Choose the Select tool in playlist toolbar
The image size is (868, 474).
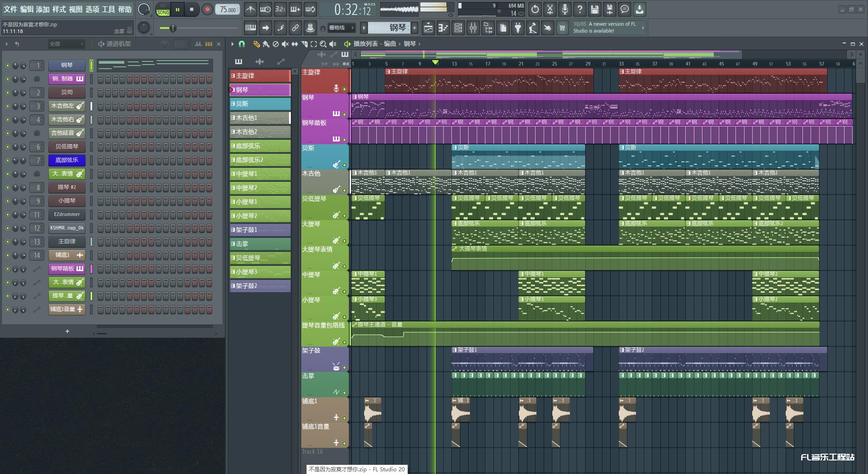313,44
